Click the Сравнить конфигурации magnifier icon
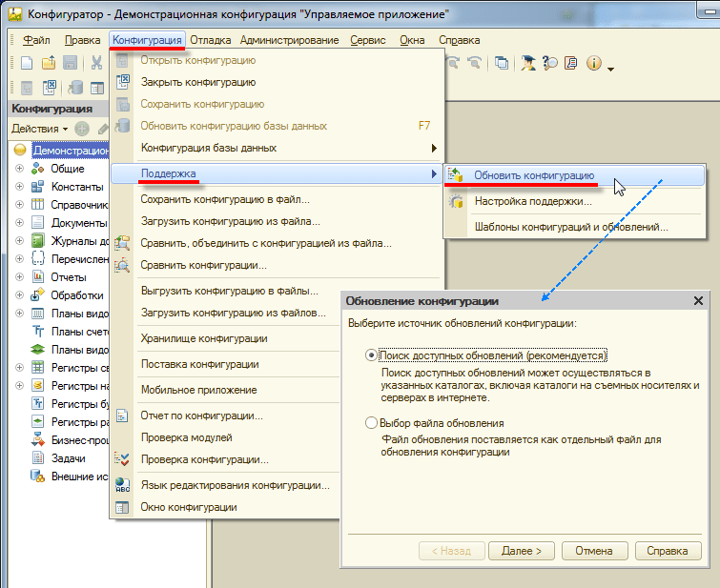The image size is (720, 588). 122,265
